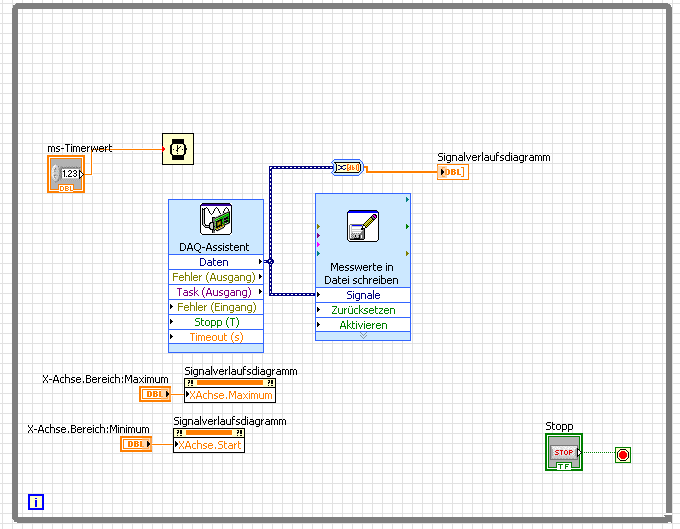This screenshot has height=529, width=680.
Task: Click the Aktivieren input terminal
Action: (363, 325)
